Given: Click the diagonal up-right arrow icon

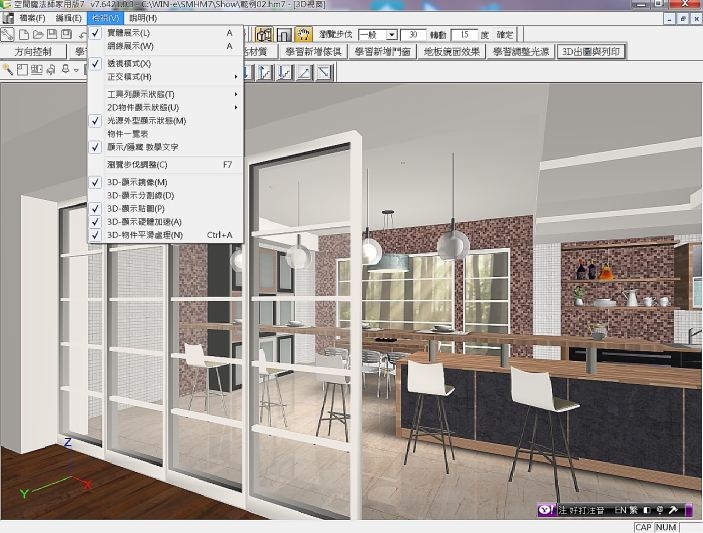Looking at the screenshot, I should click(304, 72).
